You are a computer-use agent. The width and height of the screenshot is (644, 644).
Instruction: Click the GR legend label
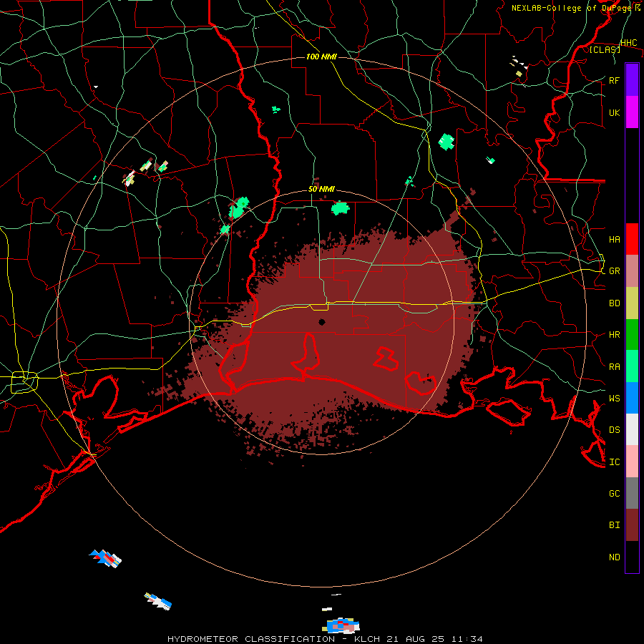[614, 271]
